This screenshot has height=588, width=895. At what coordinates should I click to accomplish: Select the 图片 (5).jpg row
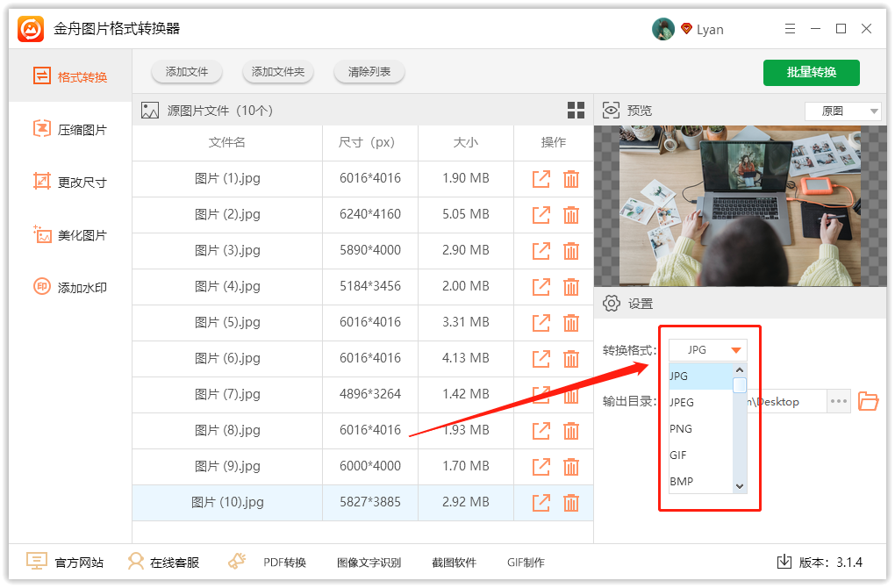[228, 322]
